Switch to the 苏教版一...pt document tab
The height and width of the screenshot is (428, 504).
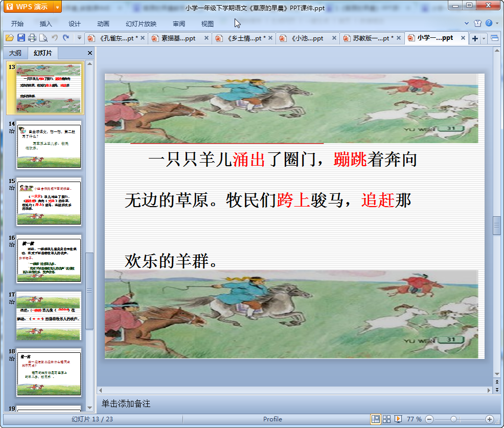371,38
